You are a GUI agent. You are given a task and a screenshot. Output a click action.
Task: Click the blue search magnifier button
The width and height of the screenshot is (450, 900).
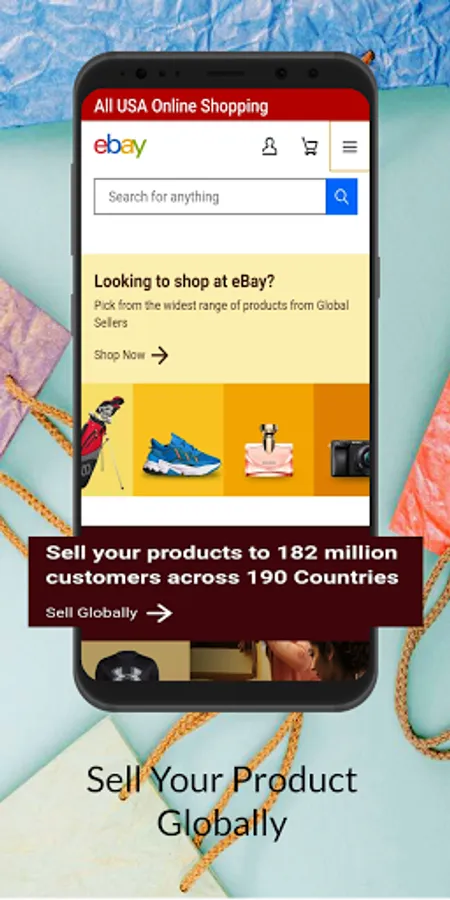click(342, 197)
